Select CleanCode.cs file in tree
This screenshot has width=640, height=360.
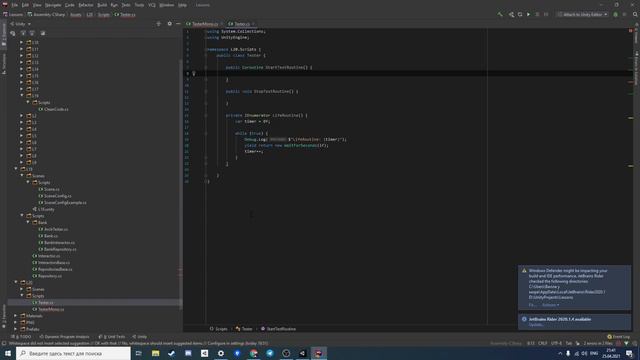tap(53, 109)
